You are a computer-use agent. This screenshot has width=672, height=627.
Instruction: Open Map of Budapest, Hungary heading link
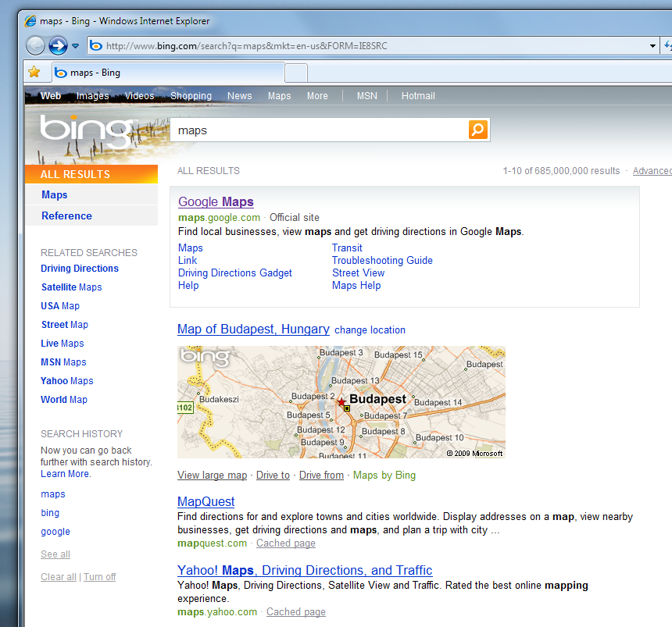(x=253, y=329)
